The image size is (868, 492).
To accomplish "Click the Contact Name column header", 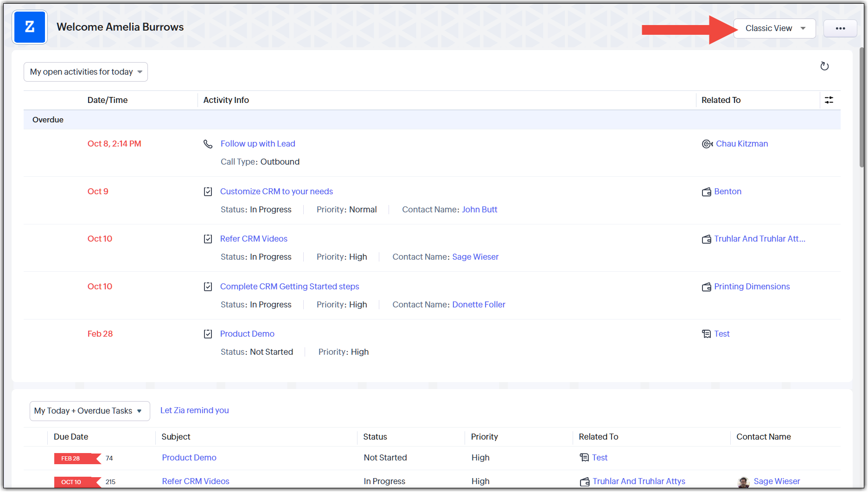I will [764, 437].
